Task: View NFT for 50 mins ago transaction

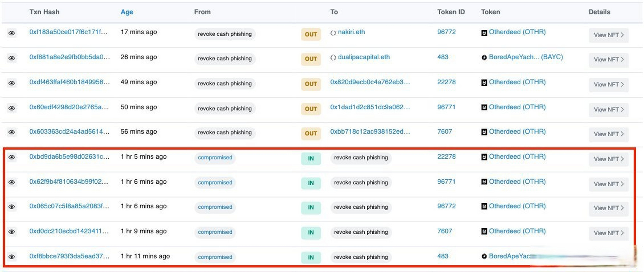Action: pyautogui.click(x=608, y=110)
